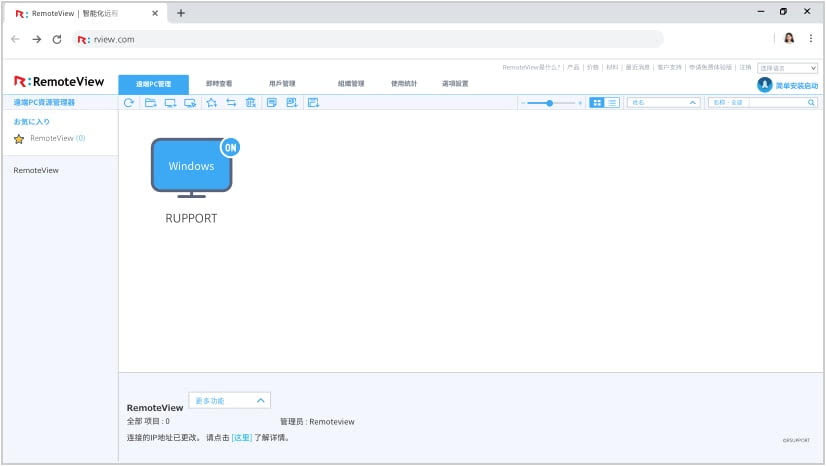This screenshot has height=466, width=826.
Task: Open a new browser tab with plus
Action: pos(181,13)
